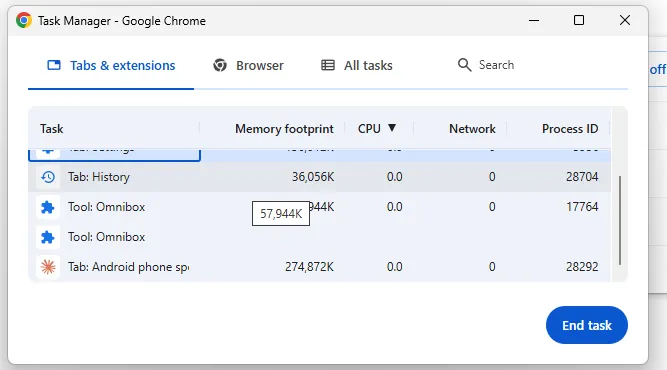Screen dimensions: 667x370
Task: Click memory value 36,056K
Action: tap(313, 177)
